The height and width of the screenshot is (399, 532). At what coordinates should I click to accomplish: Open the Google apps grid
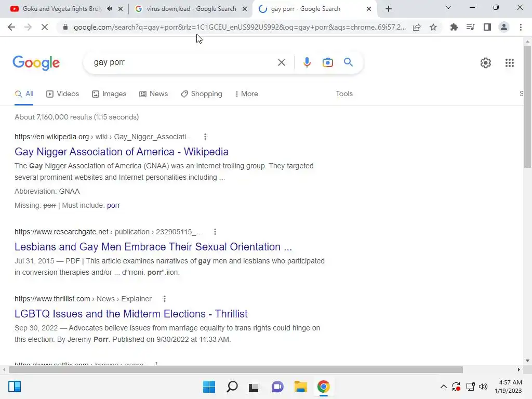point(510,63)
